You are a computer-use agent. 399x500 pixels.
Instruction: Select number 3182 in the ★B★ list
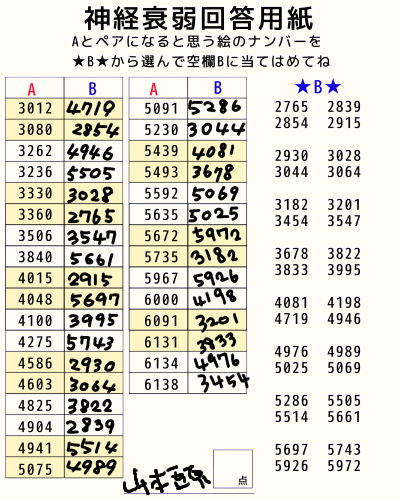point(291,205)
